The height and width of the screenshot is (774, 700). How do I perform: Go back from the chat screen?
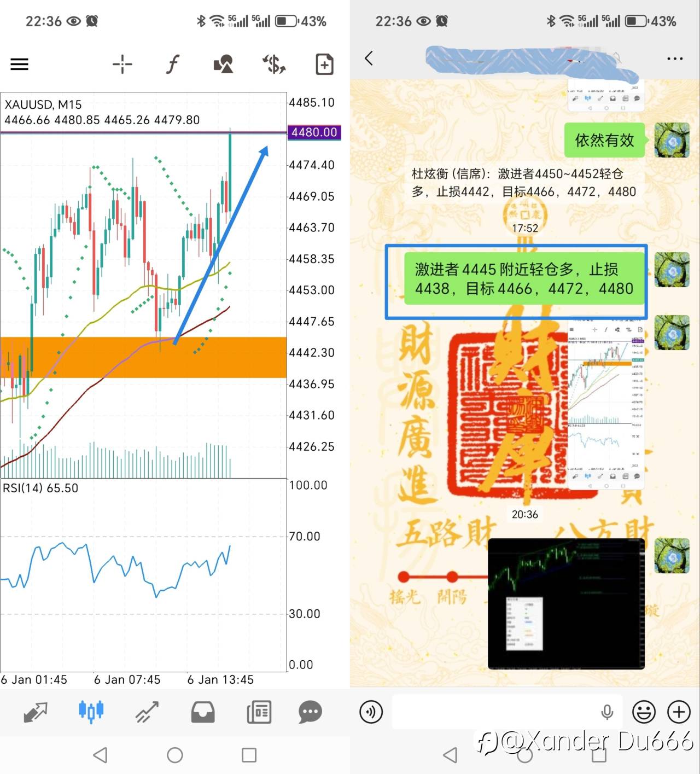point(369,58)
